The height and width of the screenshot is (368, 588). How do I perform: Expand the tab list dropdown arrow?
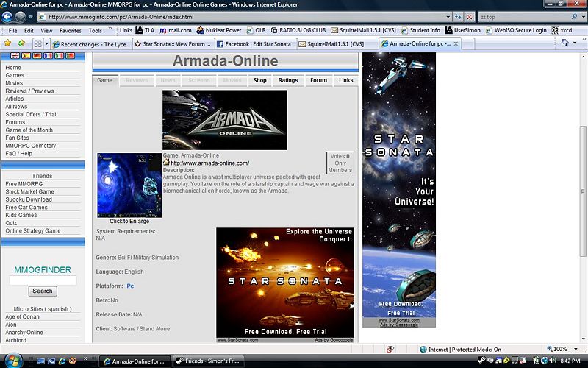click(48, 43)
